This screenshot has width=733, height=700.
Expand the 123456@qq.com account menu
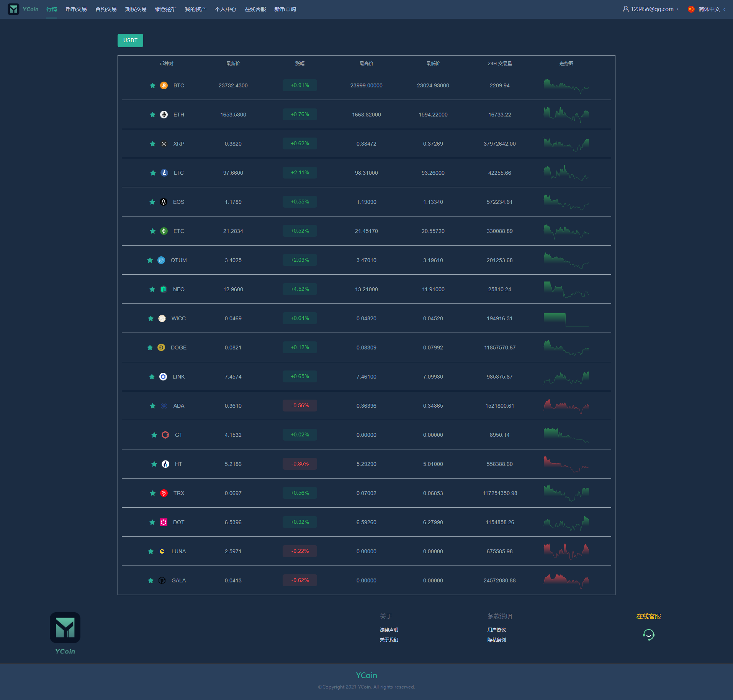pyautogui.click(x=651, y=9)
